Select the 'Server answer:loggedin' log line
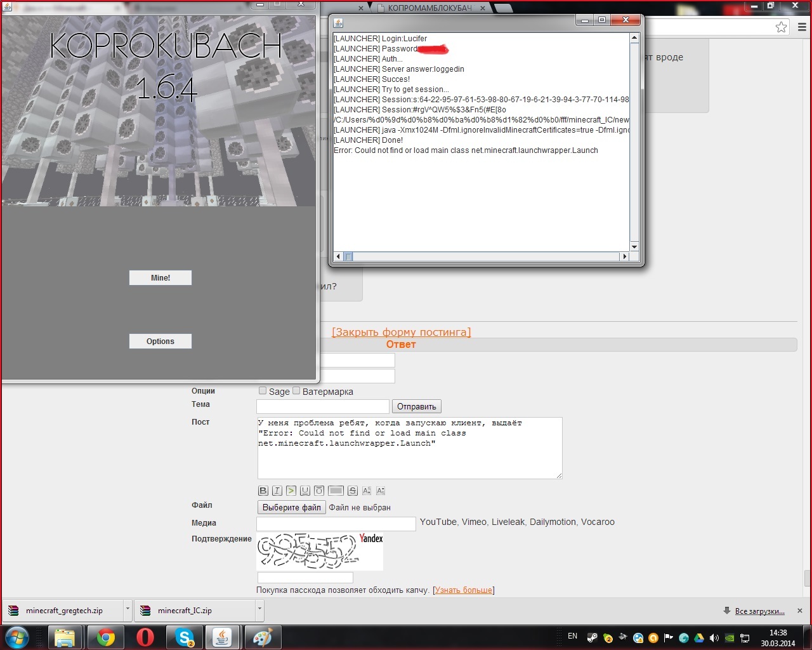812x650 pixels. [x=399, y=69]
